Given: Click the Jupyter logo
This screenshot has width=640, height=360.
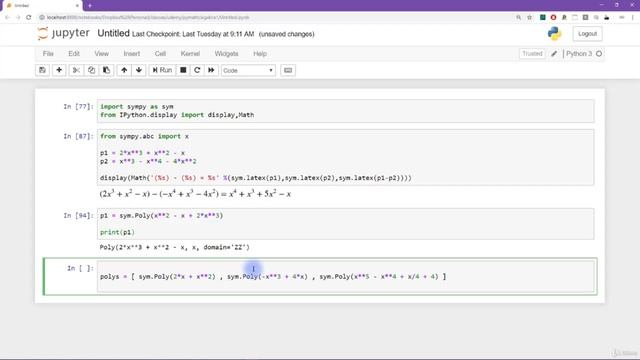Looking at the screenshot, I should 63,33.
